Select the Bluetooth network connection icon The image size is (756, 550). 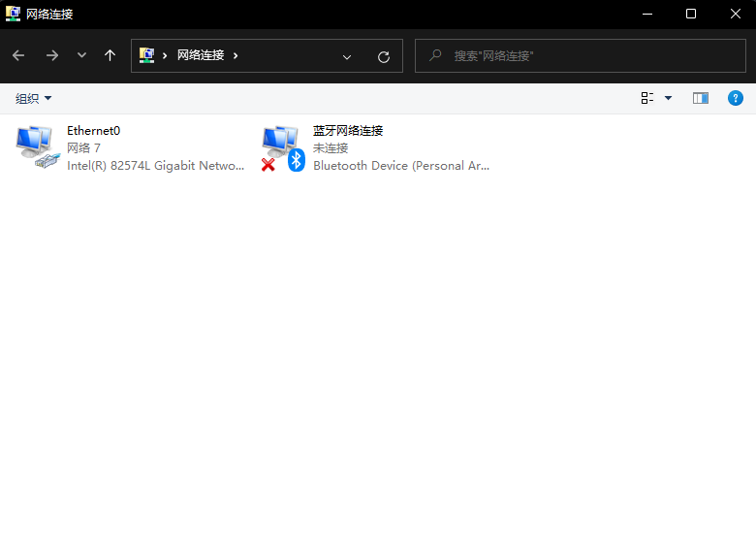pyautogui.click(x=282, y=147)
